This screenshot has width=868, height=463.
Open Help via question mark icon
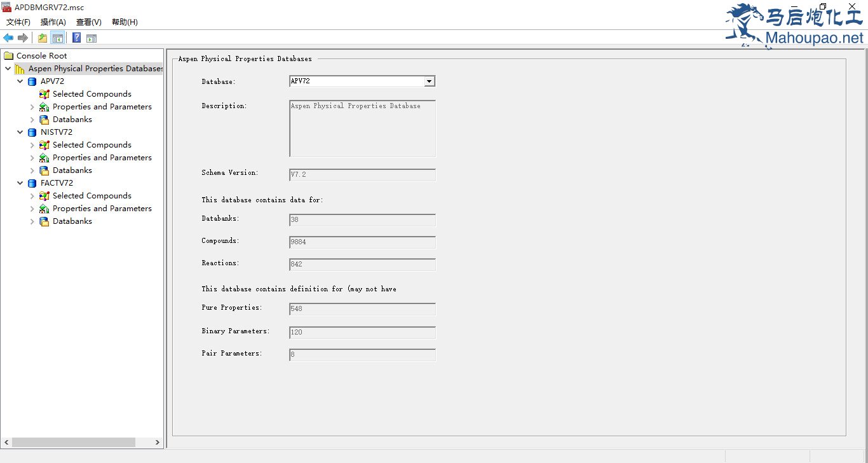(77, 38)
